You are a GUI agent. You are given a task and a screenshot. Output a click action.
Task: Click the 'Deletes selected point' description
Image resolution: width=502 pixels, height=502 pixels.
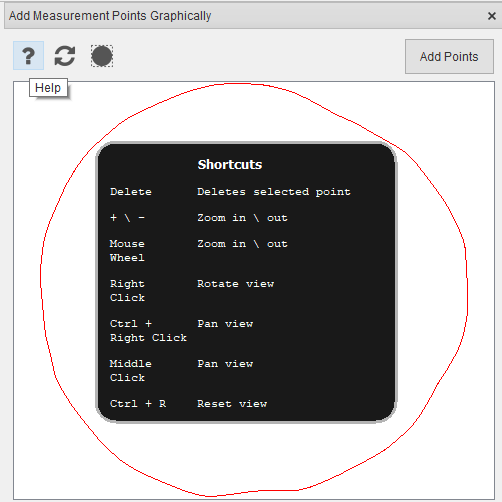274,192
